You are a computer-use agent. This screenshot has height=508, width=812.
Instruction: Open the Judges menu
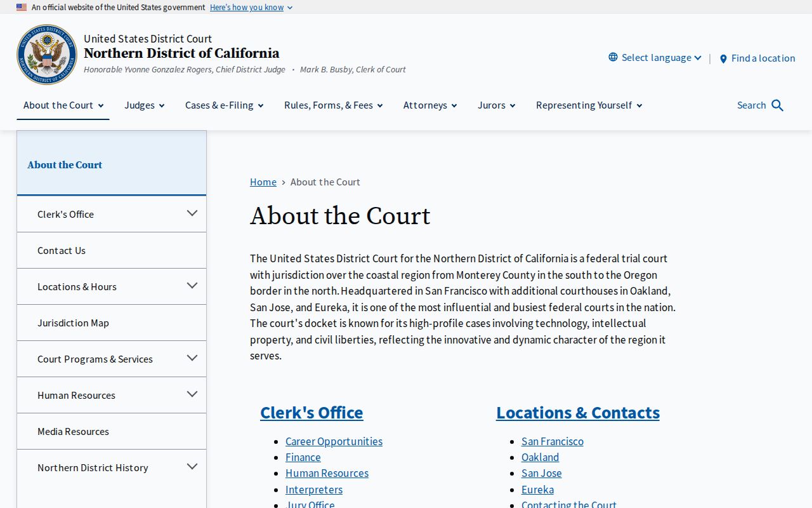[x=144, y=105]
